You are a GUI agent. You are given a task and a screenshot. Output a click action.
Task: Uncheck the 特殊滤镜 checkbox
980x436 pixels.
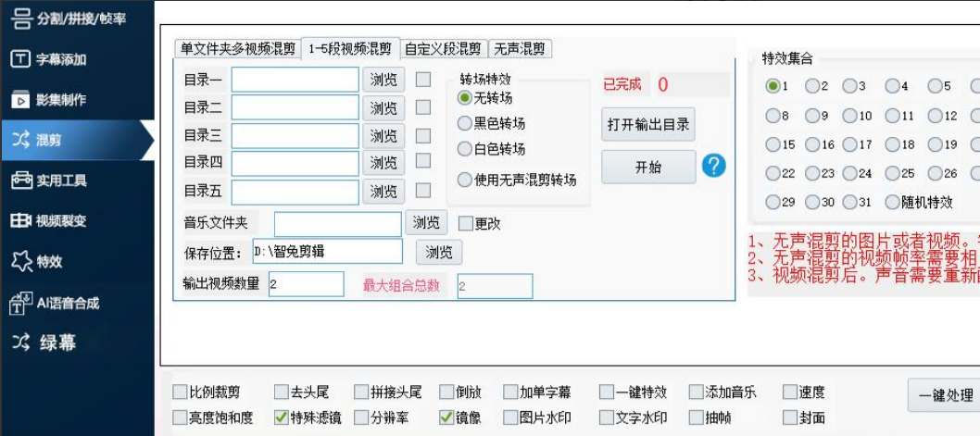coord(282,417)
